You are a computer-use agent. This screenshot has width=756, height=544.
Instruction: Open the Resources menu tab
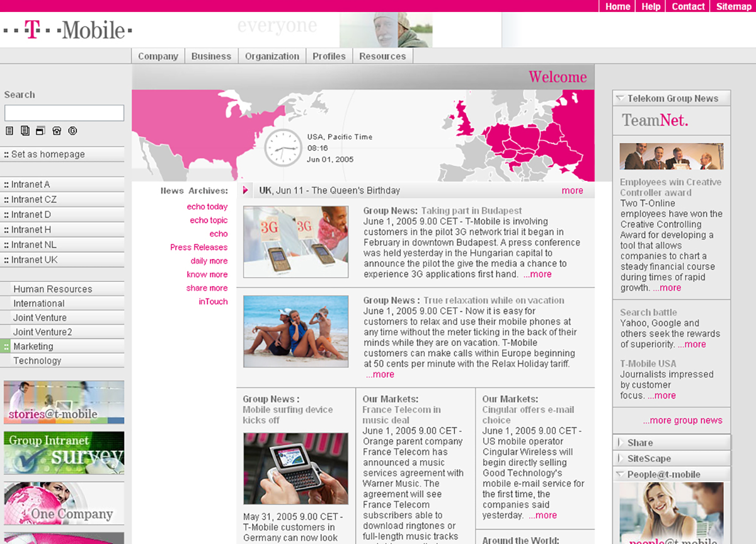tap(382, 56)
